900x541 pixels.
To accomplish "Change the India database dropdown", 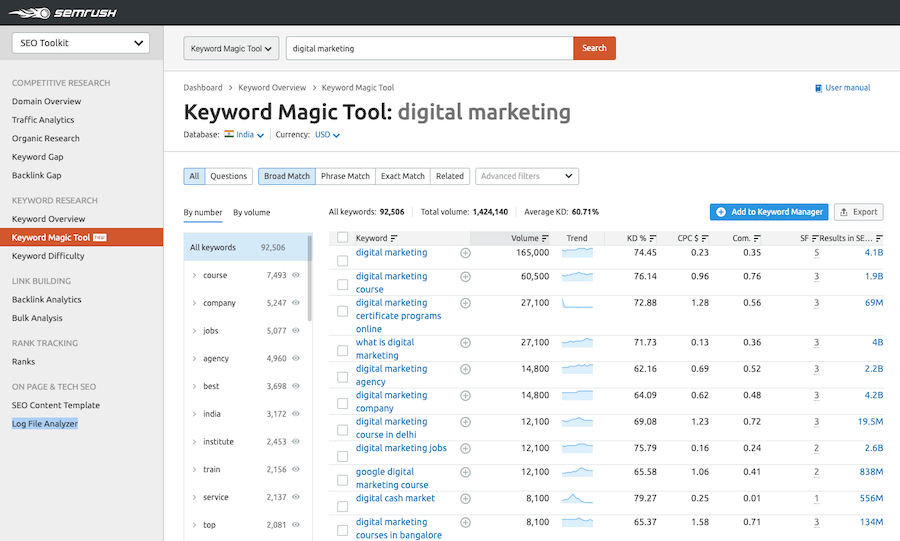I will click(244, 135).
